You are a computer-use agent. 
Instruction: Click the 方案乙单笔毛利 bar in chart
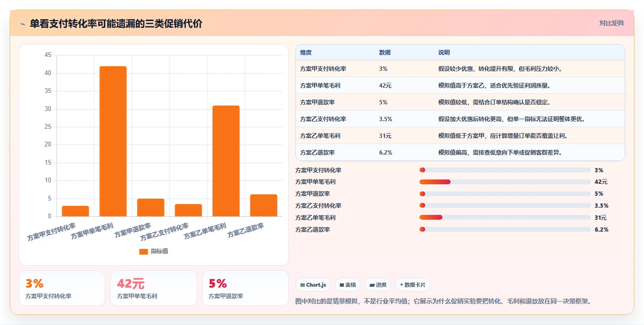click(x=226, y=161)
